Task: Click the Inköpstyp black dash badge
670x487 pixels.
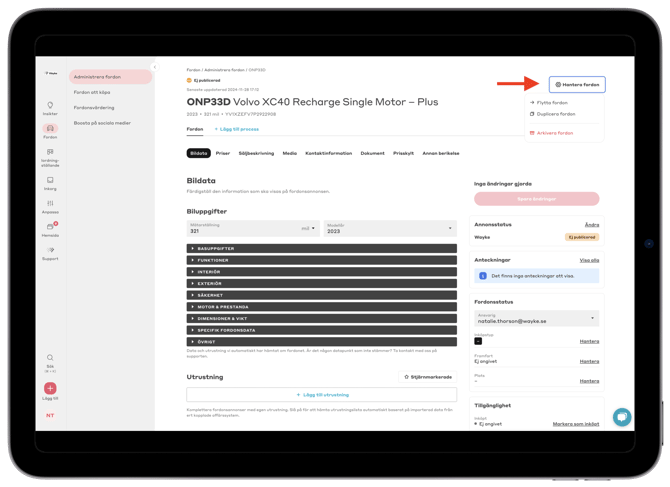Action: pyautogui.click(x=478, y=341)
